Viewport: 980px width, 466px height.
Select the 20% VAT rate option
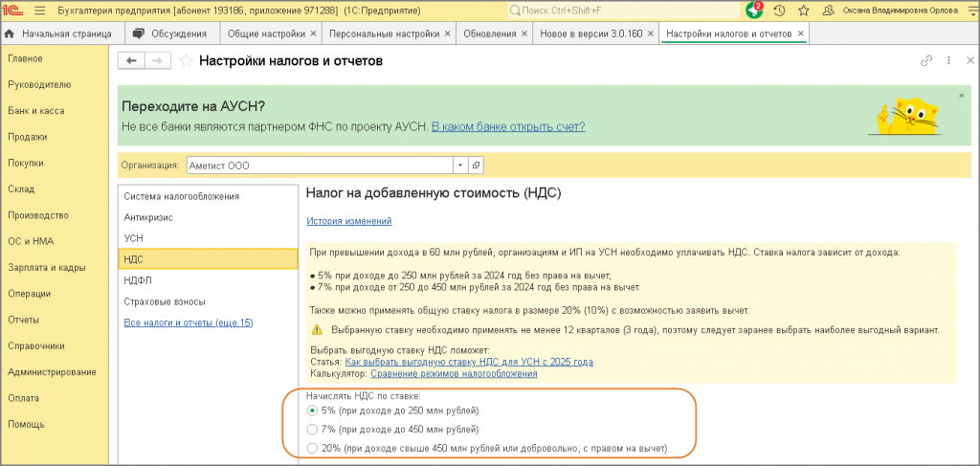pyautogui.click(x=312, y=449)
